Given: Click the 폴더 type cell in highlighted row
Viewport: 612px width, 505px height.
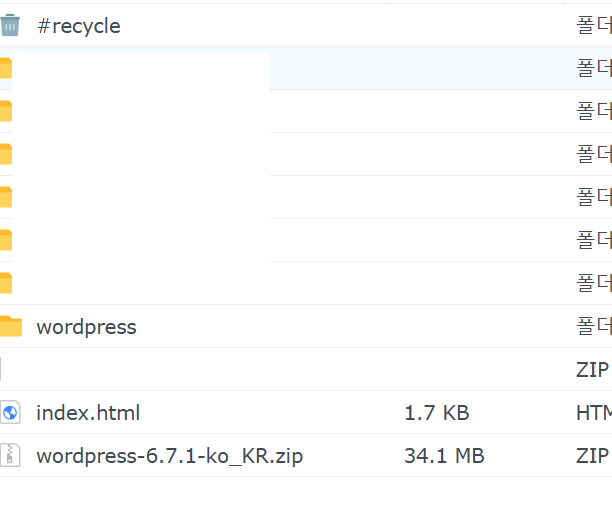Looking at the screenshot, I should click(594, 68).
